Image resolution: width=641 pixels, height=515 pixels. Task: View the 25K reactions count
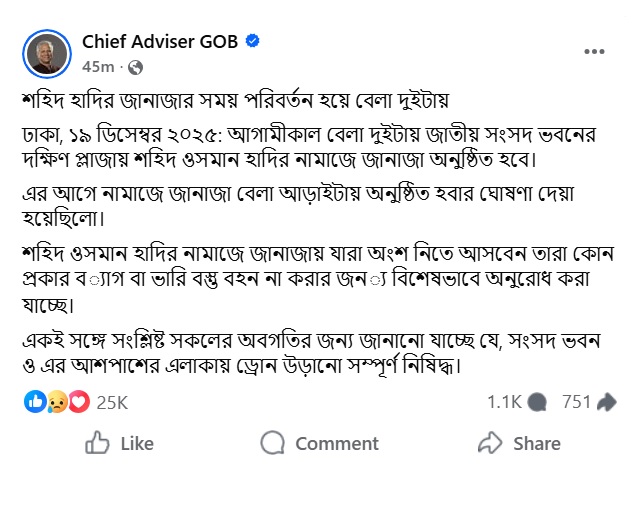pyautogui.click(x=112, y=402)
